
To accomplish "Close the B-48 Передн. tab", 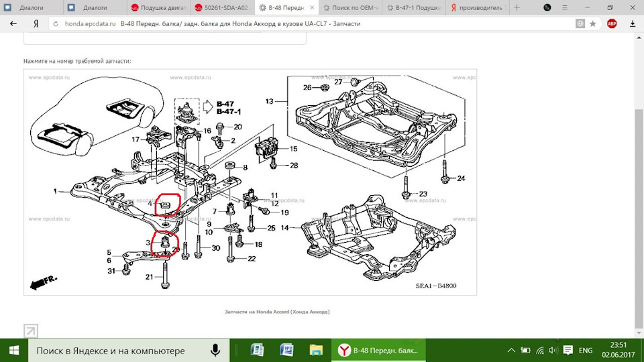I will [x=312, y=7].
